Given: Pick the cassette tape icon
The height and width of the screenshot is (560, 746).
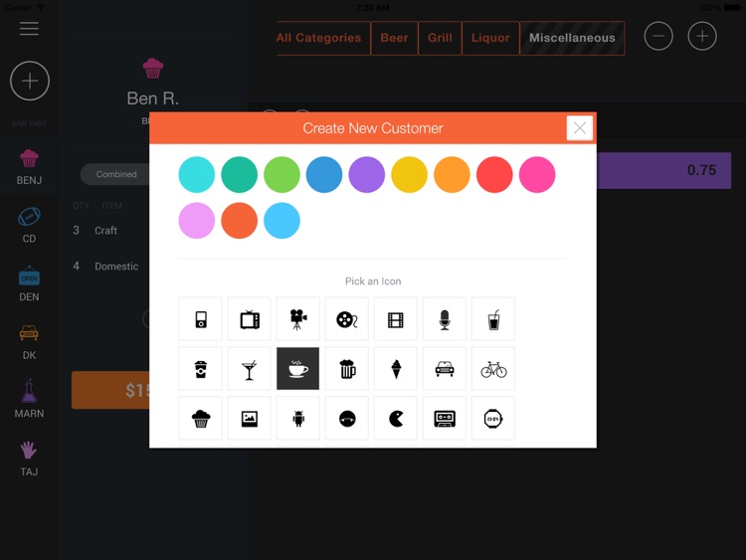Looking at the screenshot, I should tap(445, 418).
